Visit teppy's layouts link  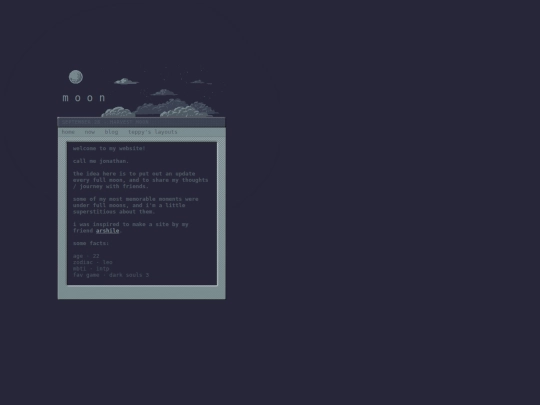(x=153, y=132)
